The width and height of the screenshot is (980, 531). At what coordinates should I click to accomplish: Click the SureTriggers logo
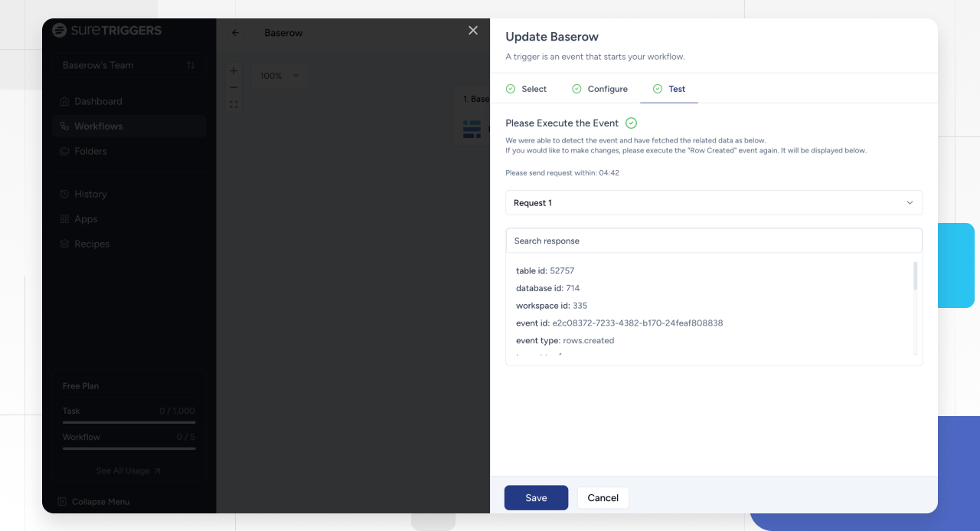click(107, 31)
